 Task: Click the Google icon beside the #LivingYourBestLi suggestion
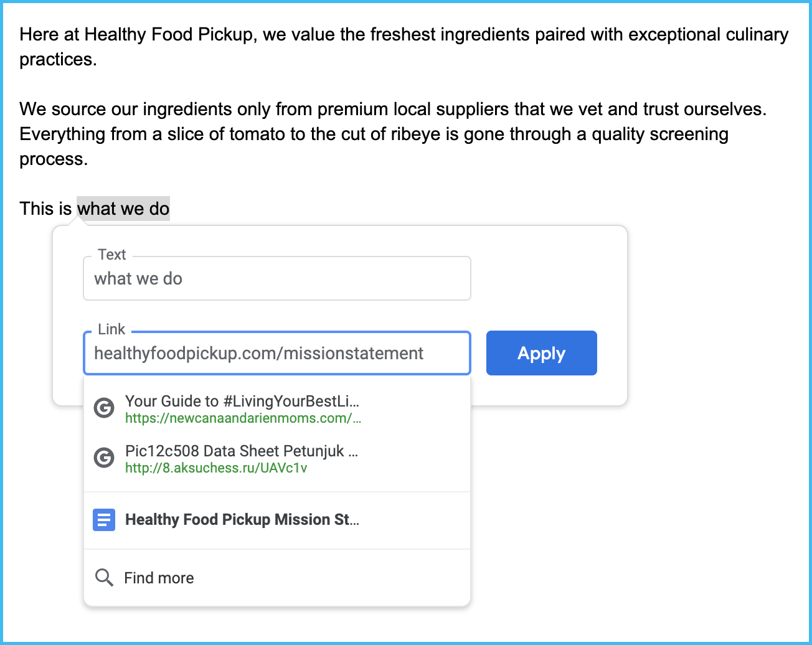coord(104,408)
